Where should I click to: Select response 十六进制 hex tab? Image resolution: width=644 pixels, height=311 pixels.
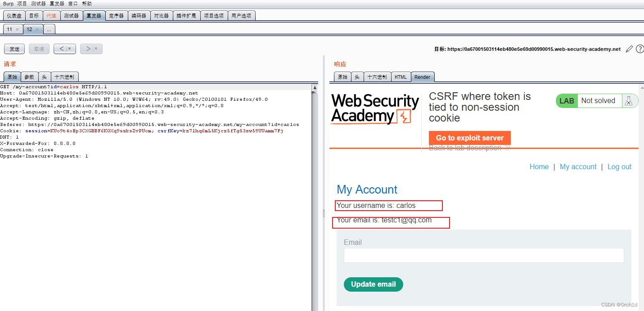click(377, 77)
